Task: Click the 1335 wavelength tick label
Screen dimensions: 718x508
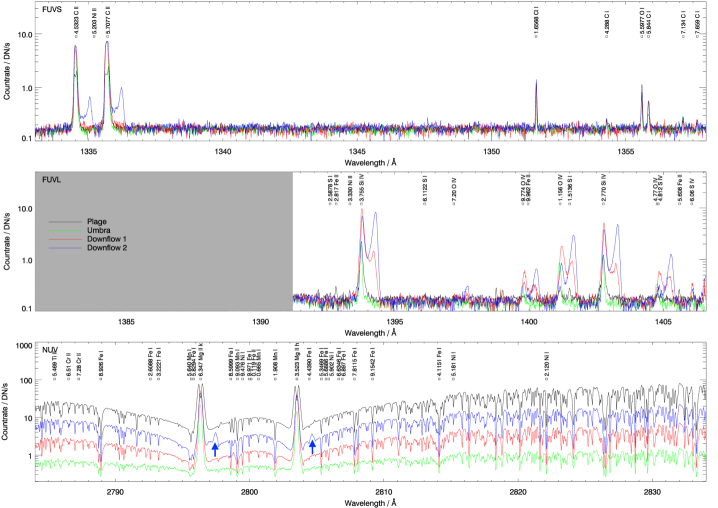Action: (x=89, y=151)
